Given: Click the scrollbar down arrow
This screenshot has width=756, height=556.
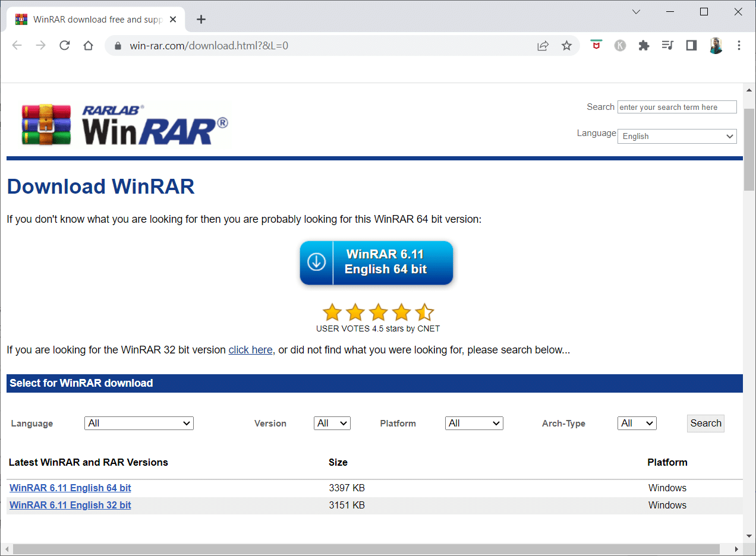Looking at the screenshot, I should click(x=749, y=537).
